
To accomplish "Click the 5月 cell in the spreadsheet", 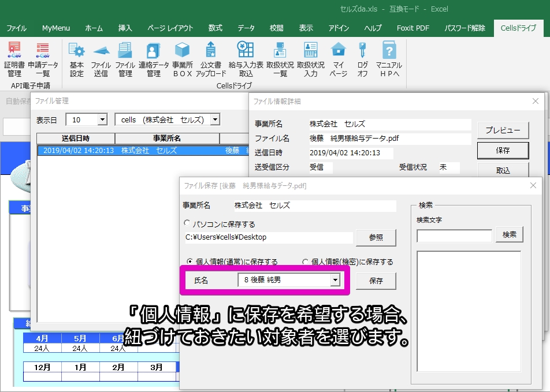I will [80, 338].
